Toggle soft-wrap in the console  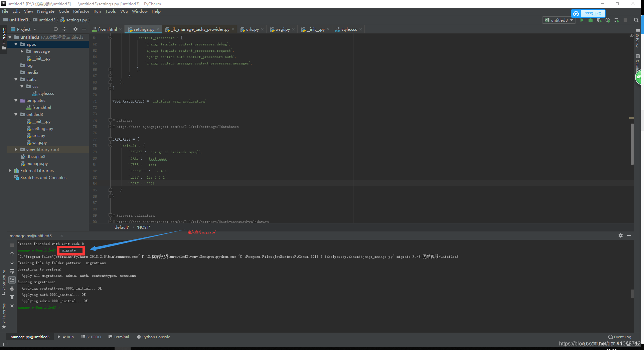pos(12,271)
